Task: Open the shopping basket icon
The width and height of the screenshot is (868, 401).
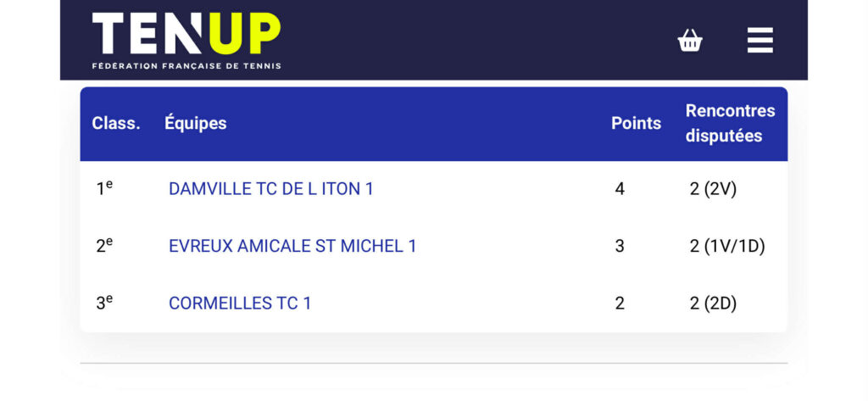Action: point(690,40)
